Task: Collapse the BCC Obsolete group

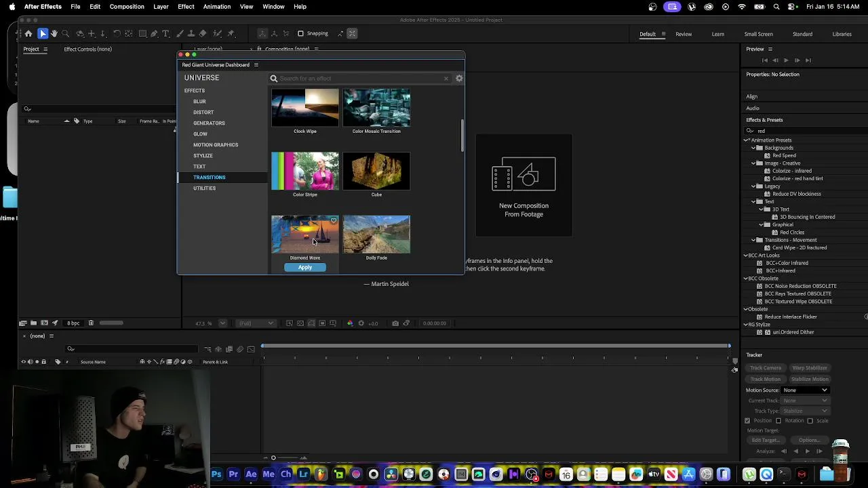Action: point(747,279)
